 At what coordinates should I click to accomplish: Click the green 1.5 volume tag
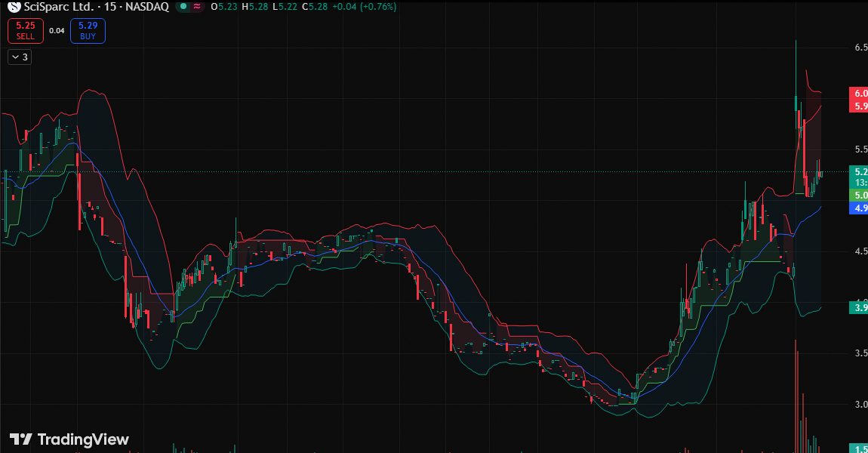(x=859, y=448)
